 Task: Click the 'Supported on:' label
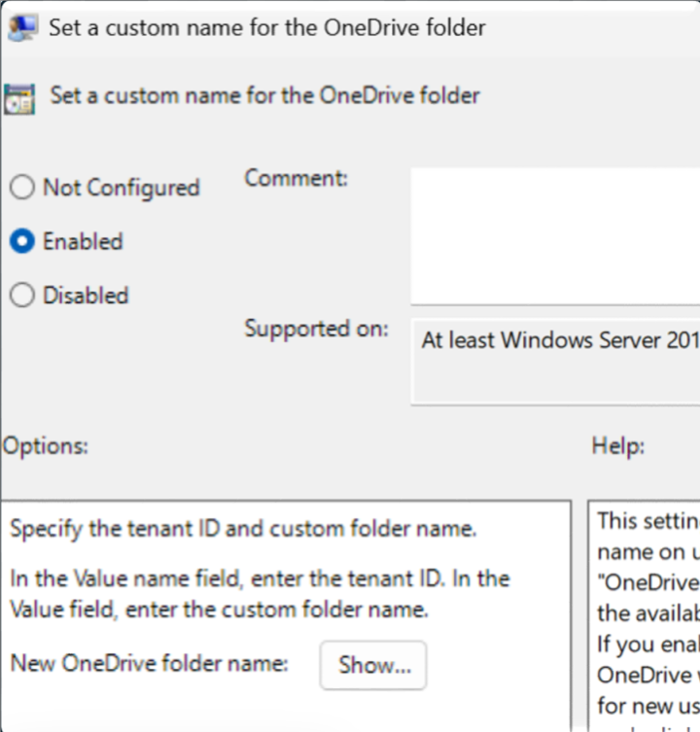coord(317,330)
